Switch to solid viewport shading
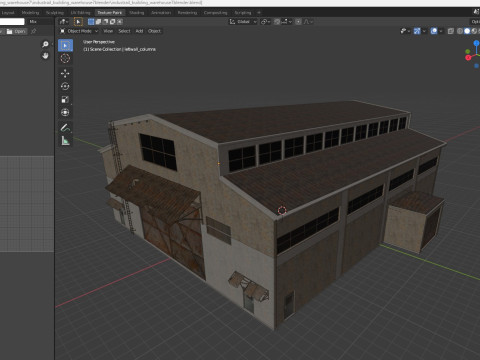The width and height of the screenshot is (480, 360). tap(467, 31)
